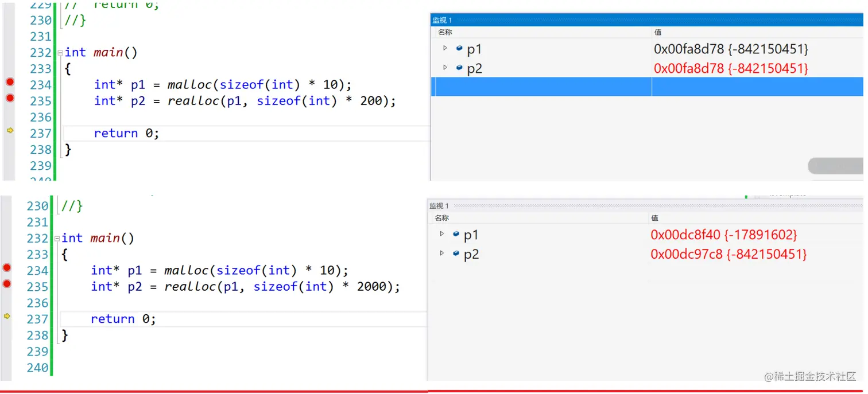Image resolution: width=868 pixels, height=394 pixels.
Task: Click p1 variable icon in lower watch window
Action: [456, 234]
